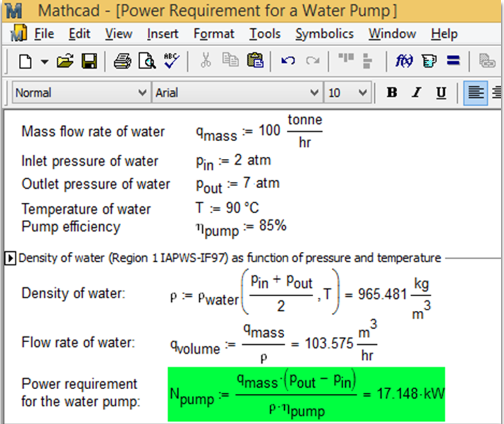Select Align Left text alignment
Viewport: 504px width, 424px height.
[x=476, y=93]
